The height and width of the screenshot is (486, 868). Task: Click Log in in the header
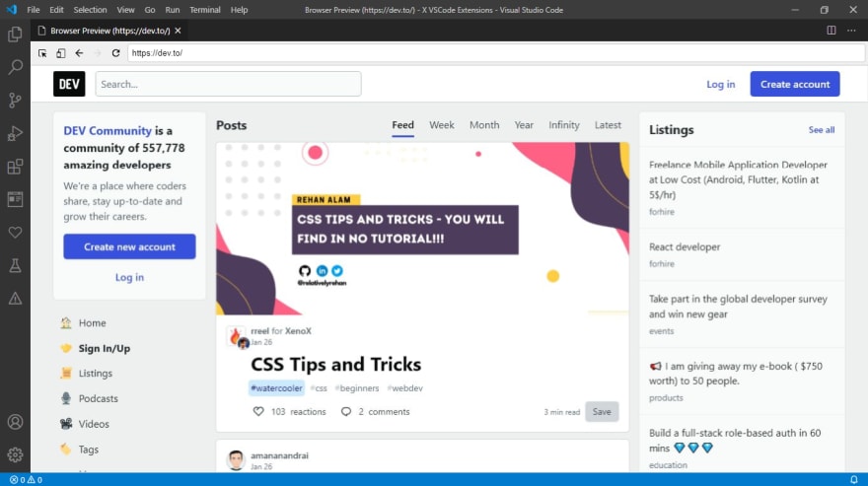click(721, 84)
